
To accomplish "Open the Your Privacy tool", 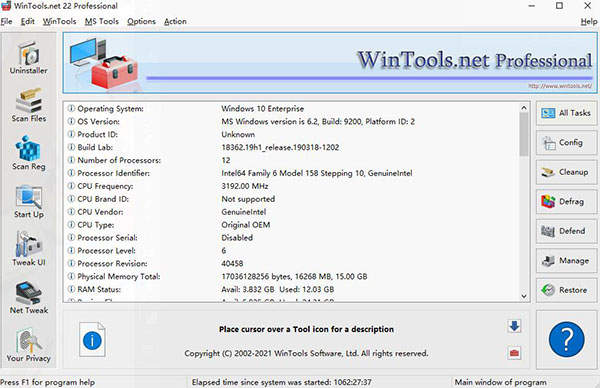I will coord(29,345).
